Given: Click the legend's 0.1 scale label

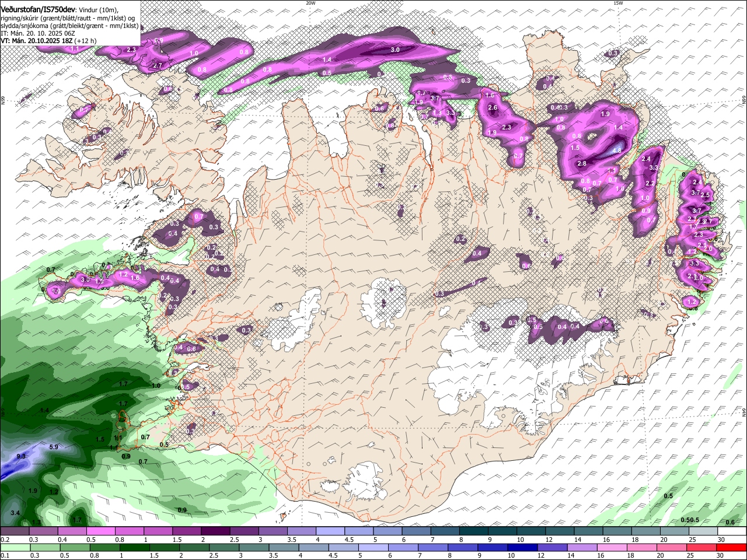Looking at the screenshot, I should coord(5,555).
